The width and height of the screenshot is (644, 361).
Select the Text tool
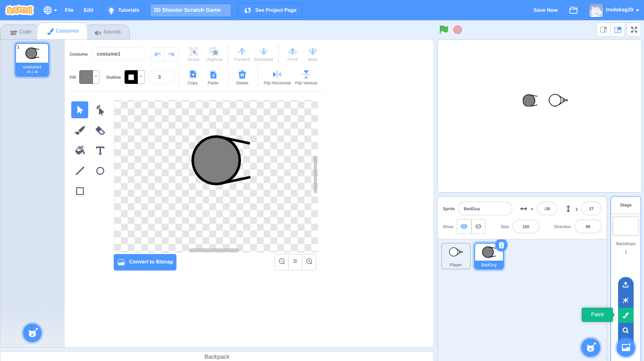(x=100, y=150)
